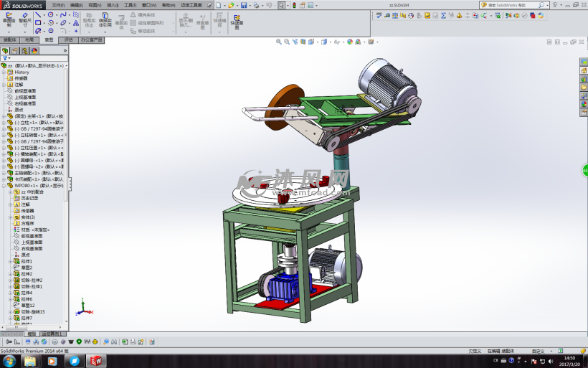Click the Print icon in top toolbar
588x368 pixels.
pos(256,5)
